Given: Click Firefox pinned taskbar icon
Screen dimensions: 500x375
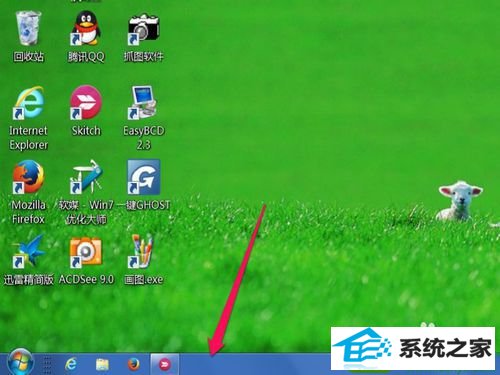Looking at the screenshot, I should [x=134, y=364].
